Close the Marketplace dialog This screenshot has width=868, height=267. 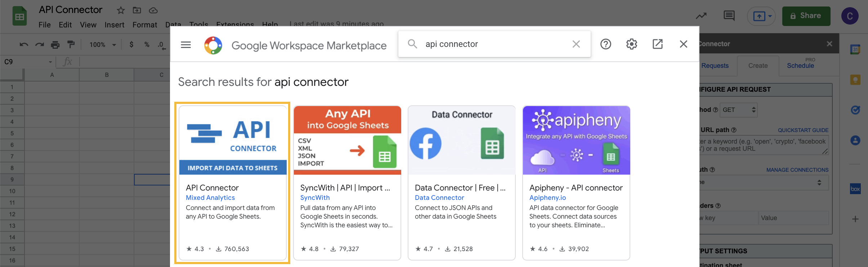point(684,44)
